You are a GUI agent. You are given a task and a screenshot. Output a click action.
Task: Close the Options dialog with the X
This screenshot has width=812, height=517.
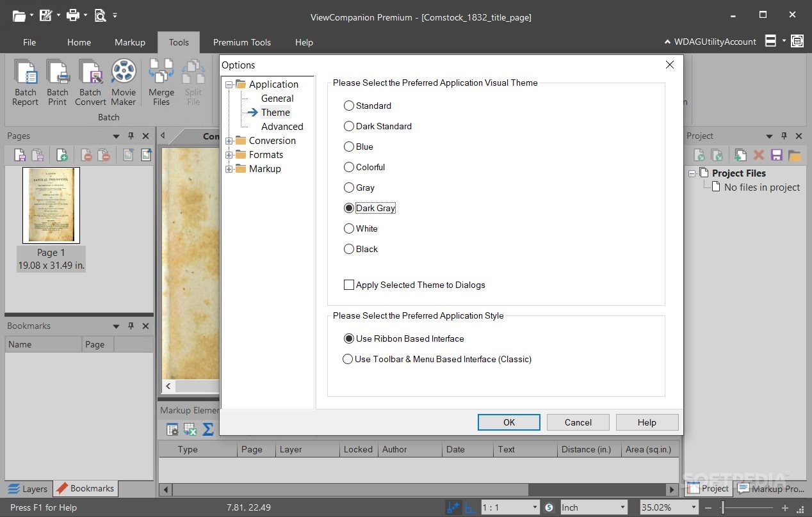(670, 65)
